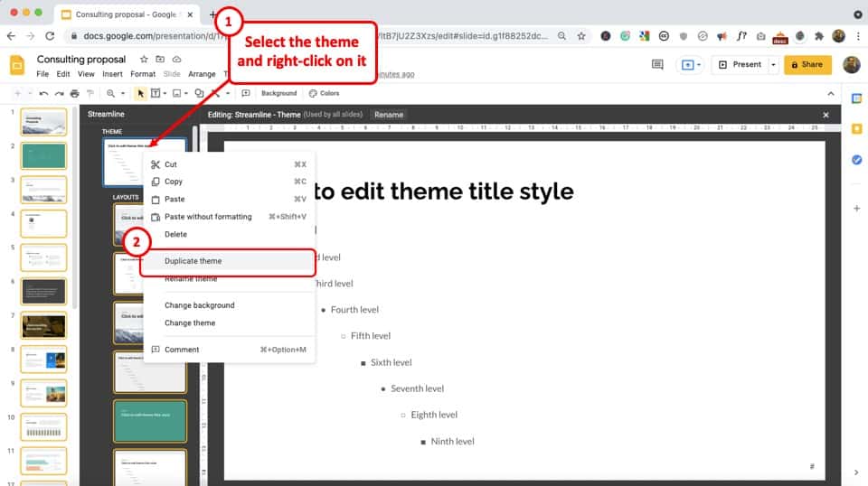Open the browser extensions puzzle icon
Viewport: 868px width, 486px height.
[819, 36]
